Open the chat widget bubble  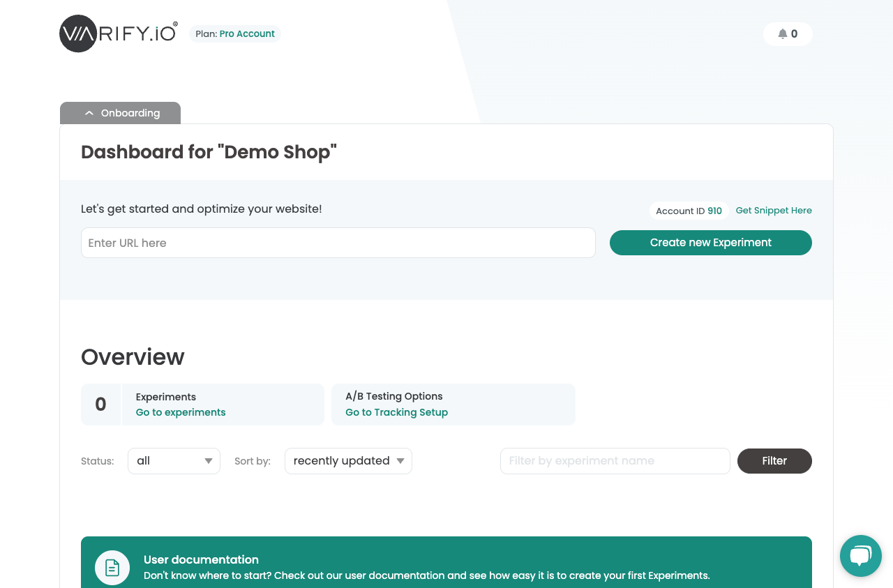[x=861, y=556]
